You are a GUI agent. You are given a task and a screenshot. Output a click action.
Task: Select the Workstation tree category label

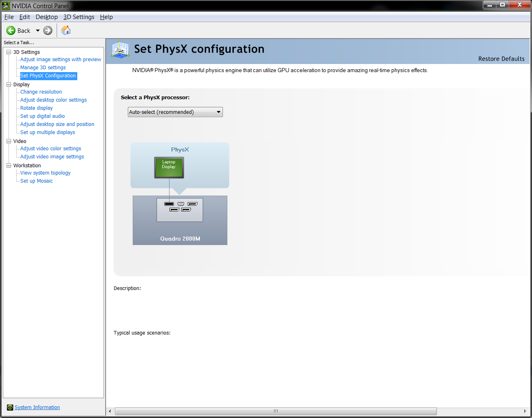pos(27,165)
